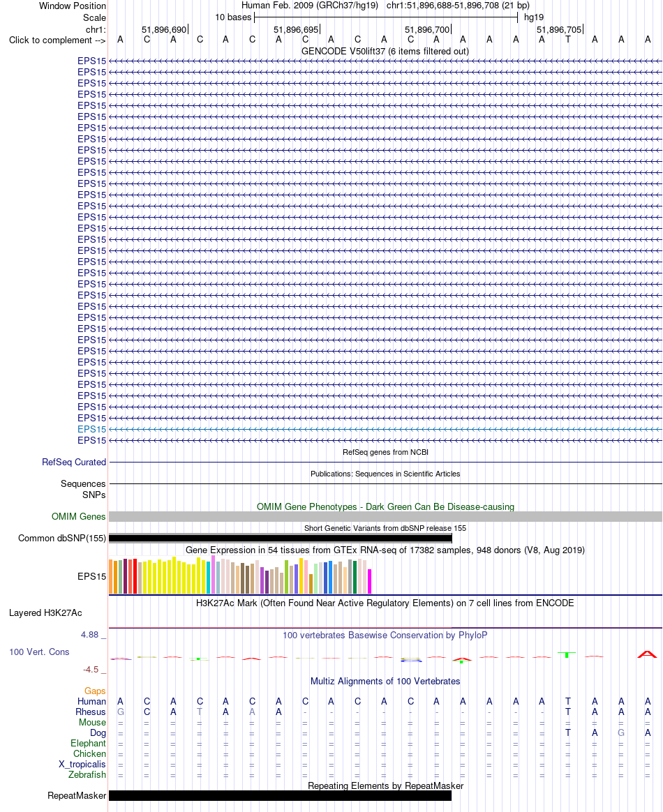Click the PhyloP Basewise Conservation title
The image size is (663, 812).
385,636
